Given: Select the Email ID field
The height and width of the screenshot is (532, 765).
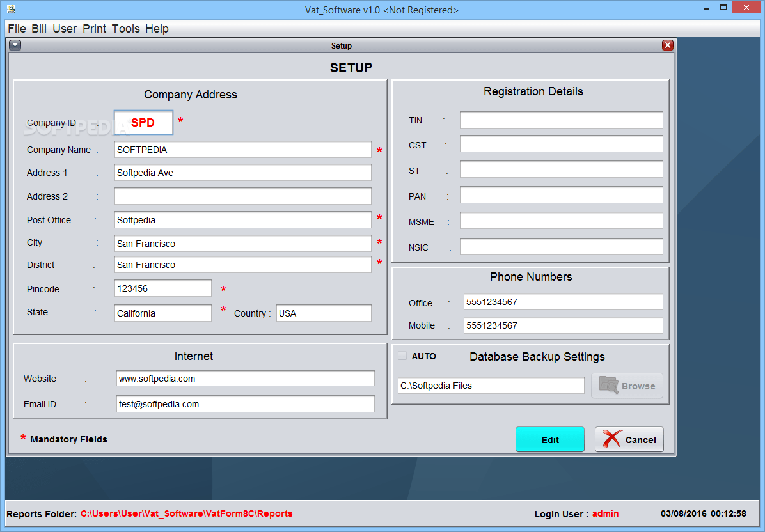Looking at the screenshot, I should click(245, 403).
